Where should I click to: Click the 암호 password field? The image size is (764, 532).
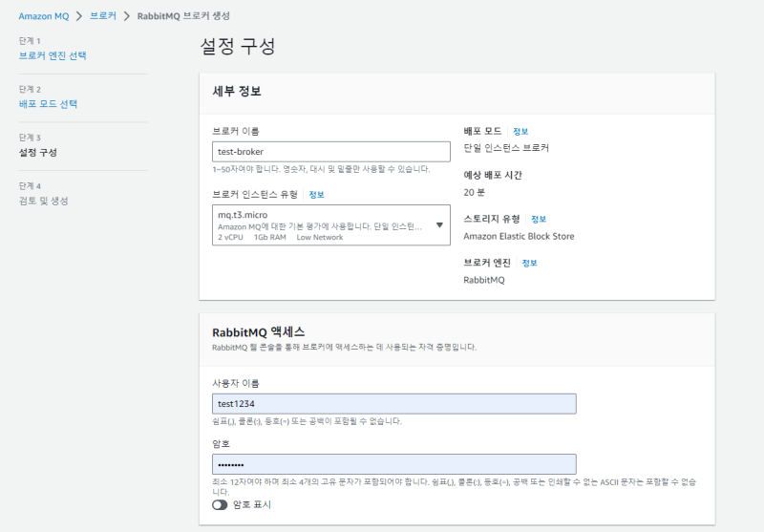pos(393,464)
